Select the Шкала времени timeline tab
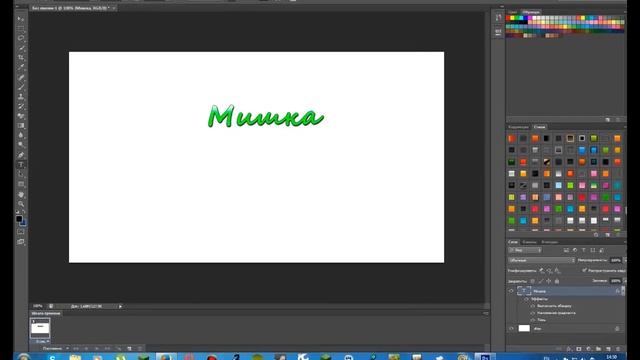The width and height of the screenshot is (640, 360). (46, 313)
